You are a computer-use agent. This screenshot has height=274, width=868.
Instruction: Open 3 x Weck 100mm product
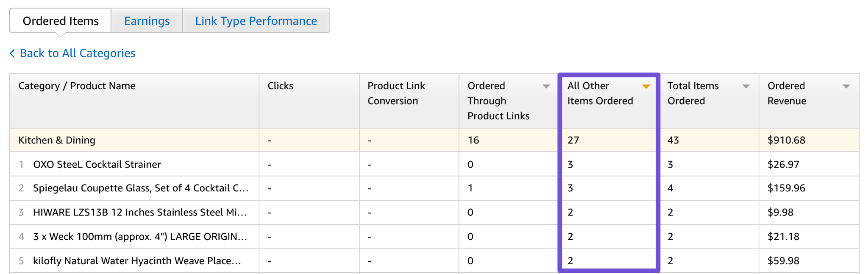click(x=140, y=236)
